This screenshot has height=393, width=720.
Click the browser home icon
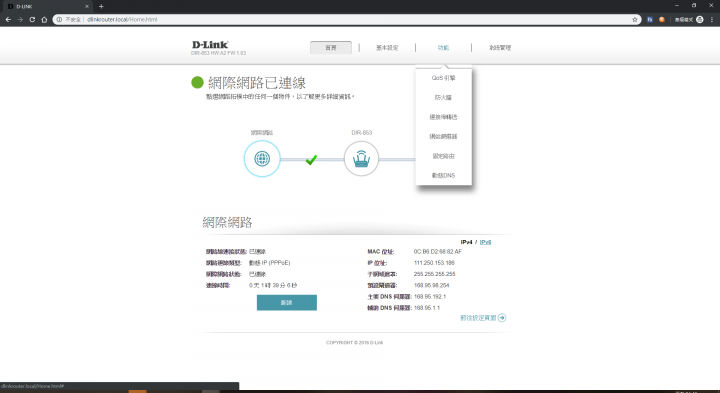[x=44, y=19]
